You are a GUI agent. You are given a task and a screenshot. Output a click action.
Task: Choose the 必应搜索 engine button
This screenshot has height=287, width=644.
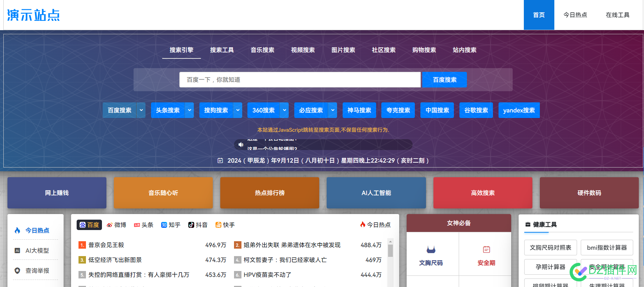(x=311, y=110)
